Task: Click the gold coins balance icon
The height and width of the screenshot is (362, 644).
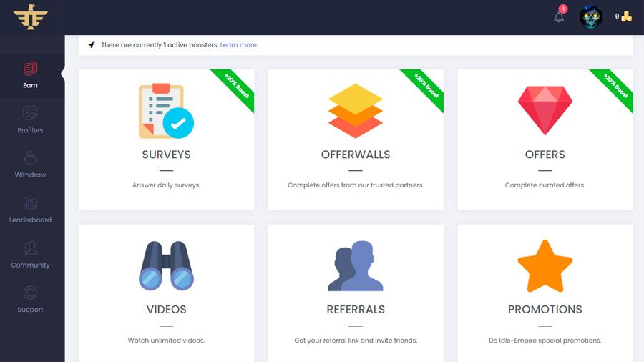Action: (626, 16)
